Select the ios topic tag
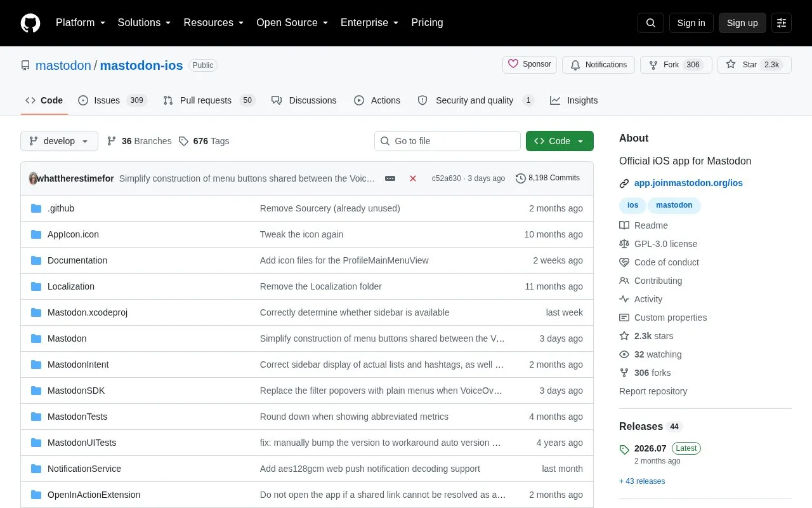This screenshot has width=812, height=508. pyautogui.click(x=632, y=205)
